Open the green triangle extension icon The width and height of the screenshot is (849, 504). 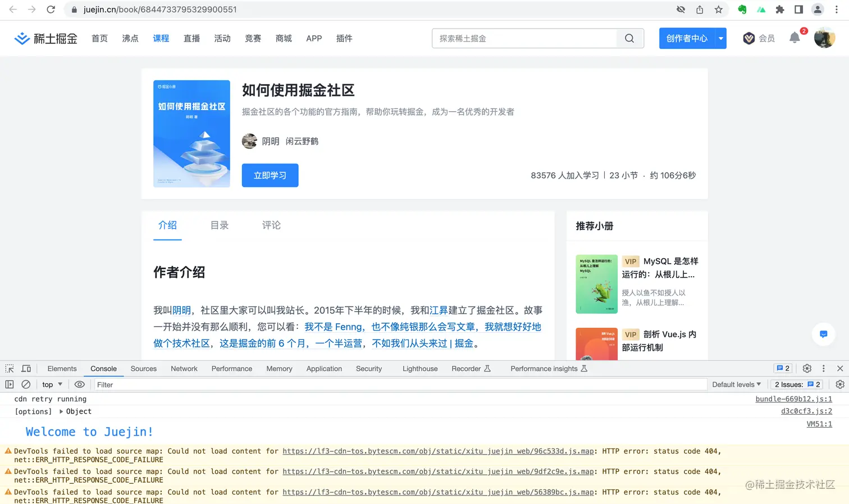click(761, 10)
